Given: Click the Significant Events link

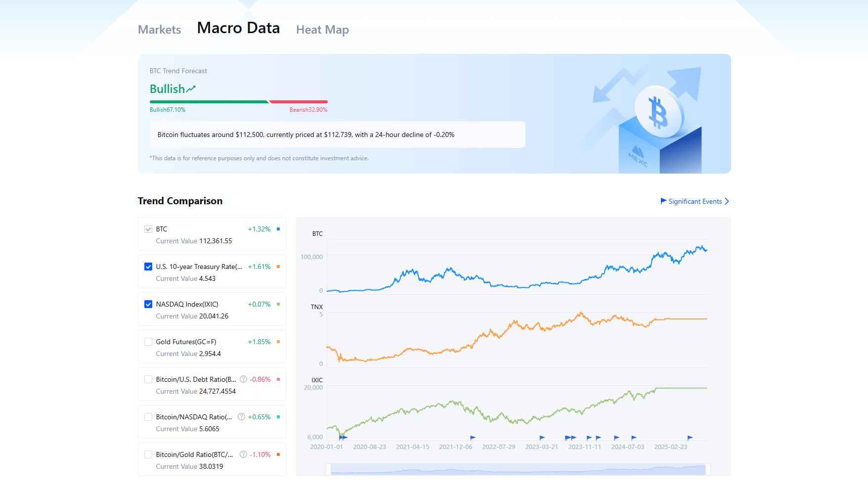Looking at the screenshot, I should pyautogui.click(x=694, y=201).
